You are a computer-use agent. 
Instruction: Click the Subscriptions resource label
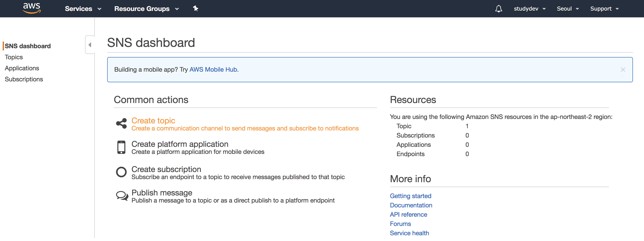415,136
